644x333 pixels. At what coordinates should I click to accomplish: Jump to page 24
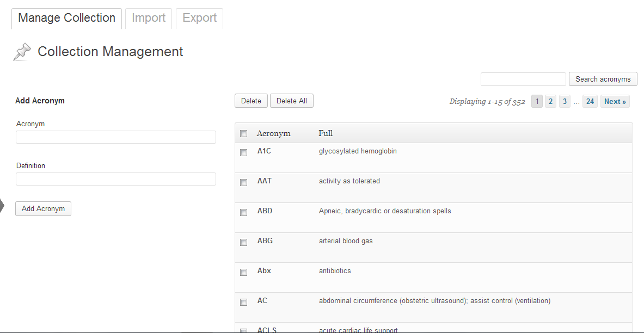[x=590, y=101]
